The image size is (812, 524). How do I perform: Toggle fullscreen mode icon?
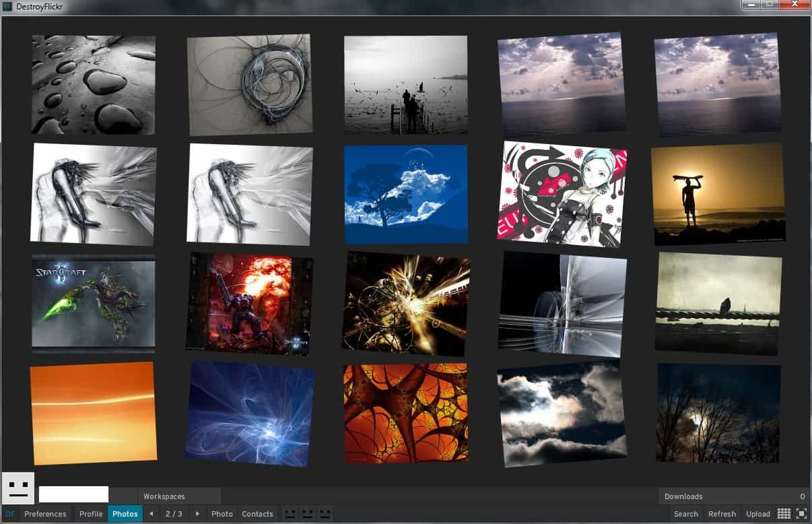801,514
